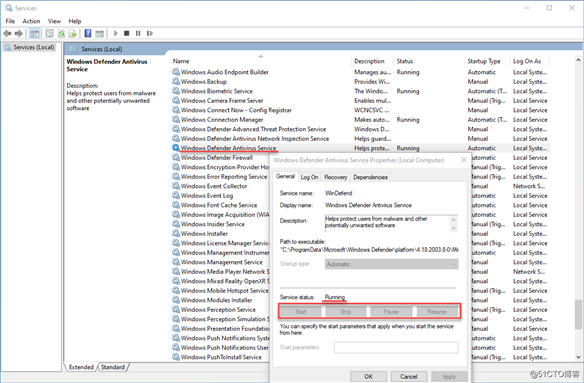Click the Pause button in Properties dialog
The image size is (584, 383).
tap(391, 311)
